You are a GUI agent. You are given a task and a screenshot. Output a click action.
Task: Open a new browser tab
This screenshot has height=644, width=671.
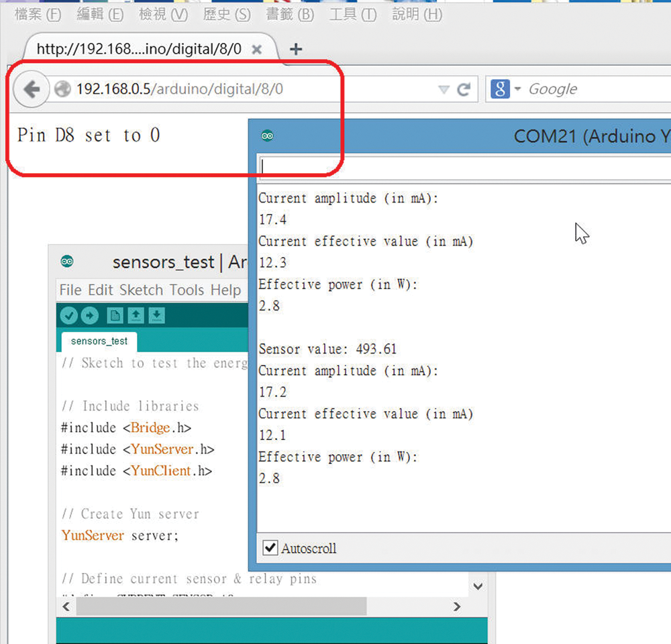[x=295, y=49]
